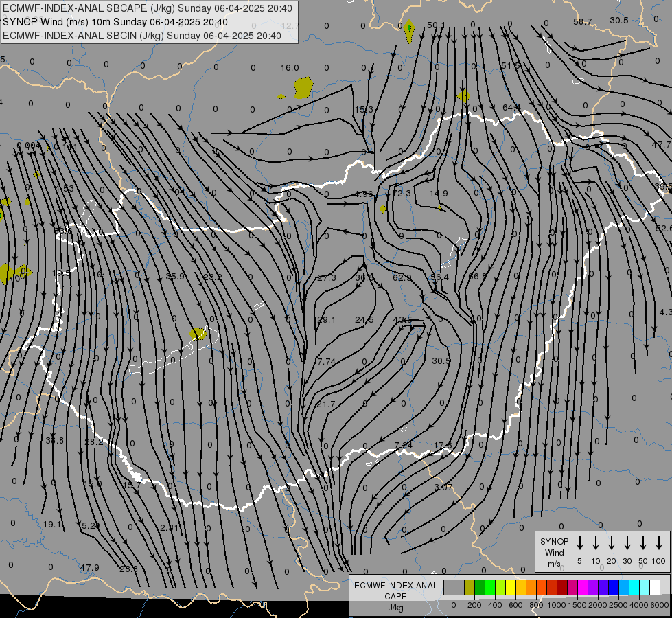This screenshot has width=672, height=618.
Task: Click the 47.7 value at right edge
Action: [661, 145]
